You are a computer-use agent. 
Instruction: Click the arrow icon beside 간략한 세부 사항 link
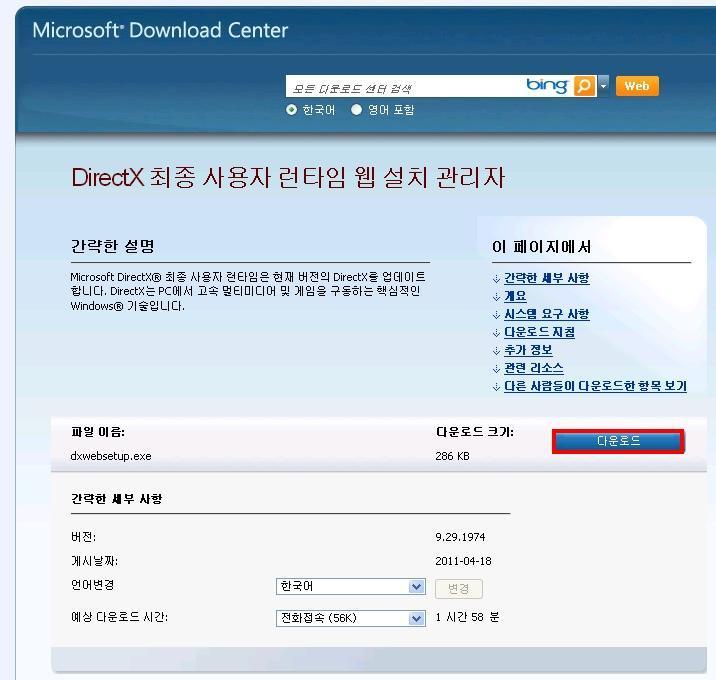[x=496, y=279]
